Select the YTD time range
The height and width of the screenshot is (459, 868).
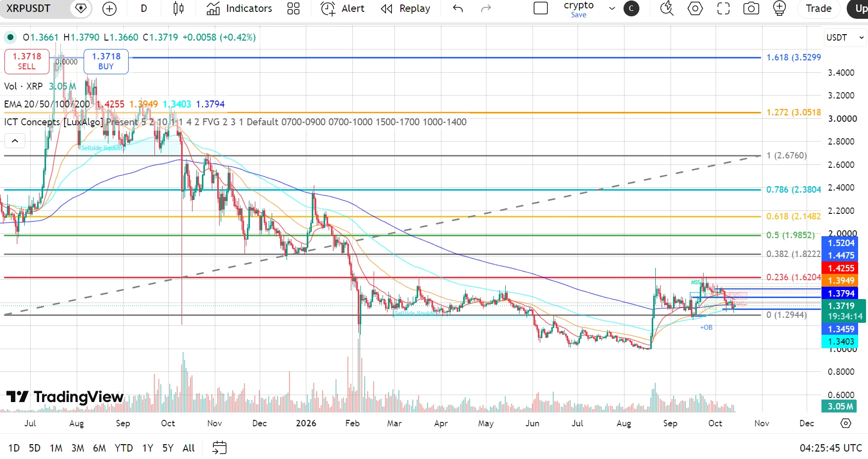[124, 448]
